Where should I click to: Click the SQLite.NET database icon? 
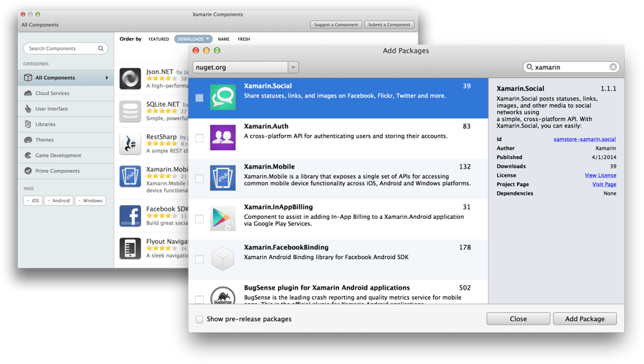[x=130, y=111]
